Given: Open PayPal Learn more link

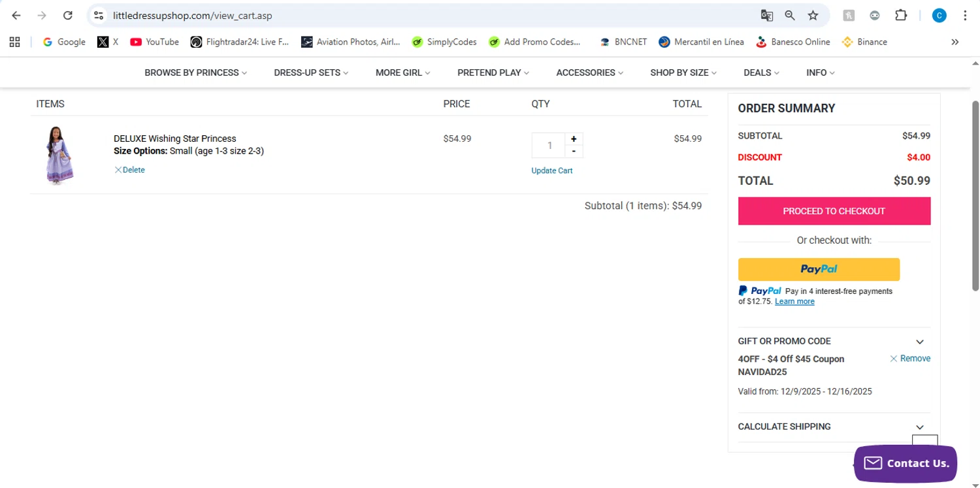Looking at the screenshot, I should (x=794, y=301).
